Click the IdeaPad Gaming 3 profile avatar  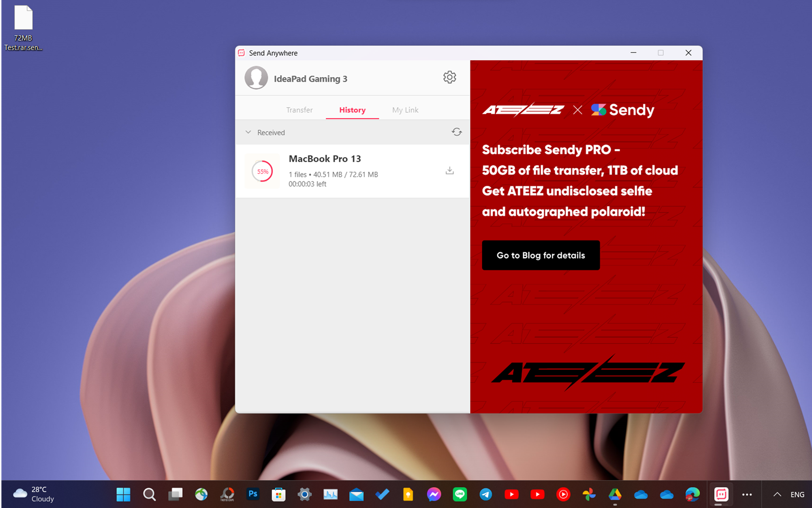click(256, 78)
